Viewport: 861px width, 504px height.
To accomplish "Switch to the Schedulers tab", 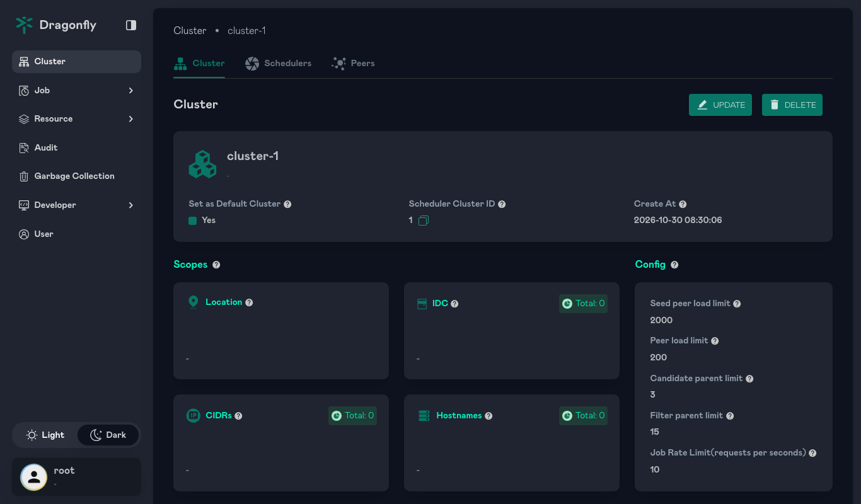I will [278, 64].
